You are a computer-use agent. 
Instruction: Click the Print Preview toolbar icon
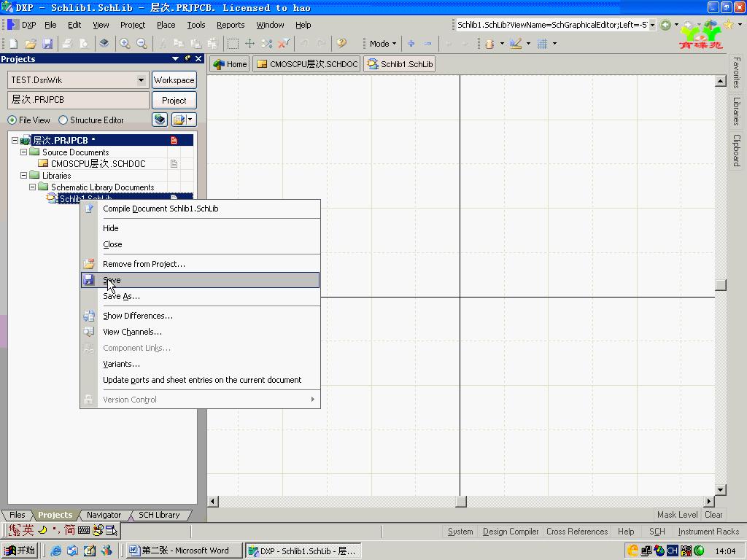(84, 44)
